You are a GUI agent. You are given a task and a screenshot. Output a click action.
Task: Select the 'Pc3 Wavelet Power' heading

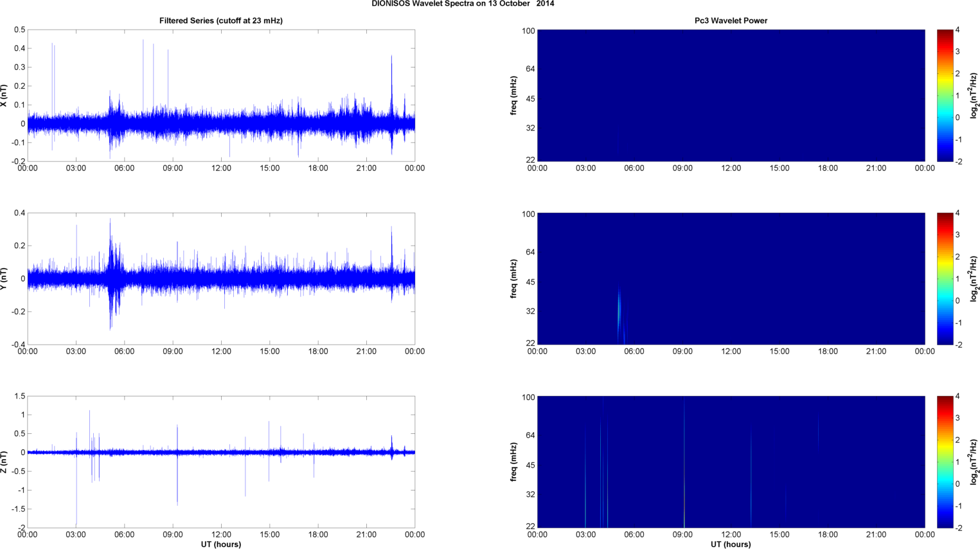coord(731,21)
